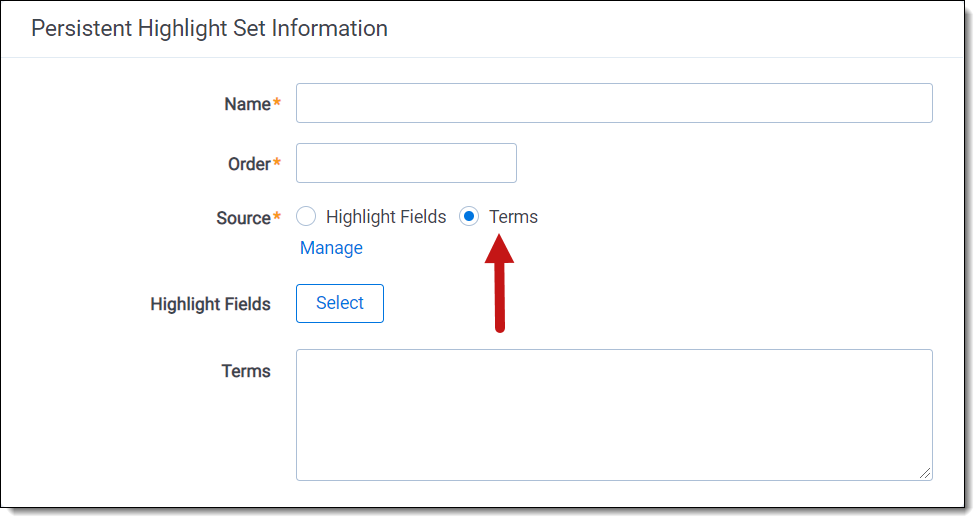Viewport: 980px width, 523px height.
Task: Click the Order field label
Action: click(x=249, y=164)
